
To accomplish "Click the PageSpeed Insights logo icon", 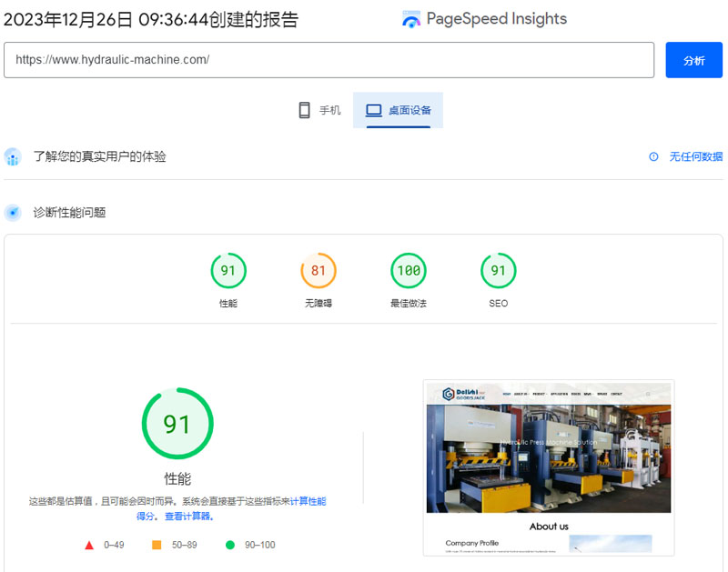I will [x=411, y=19].
